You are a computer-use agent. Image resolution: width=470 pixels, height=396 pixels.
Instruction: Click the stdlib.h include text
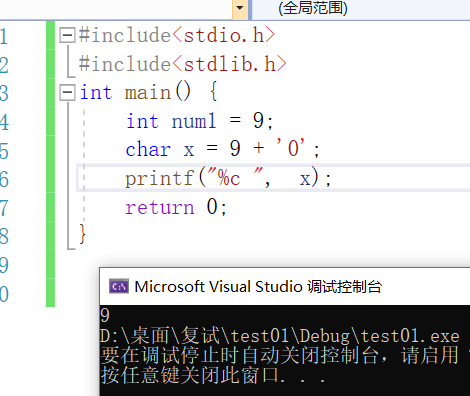[x=230, y=64]
